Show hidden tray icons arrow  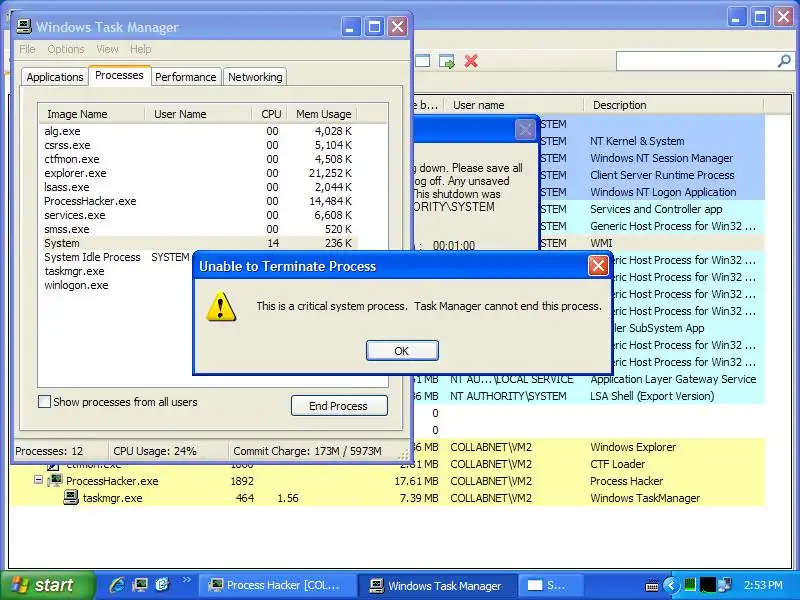(x=671, y=585)
